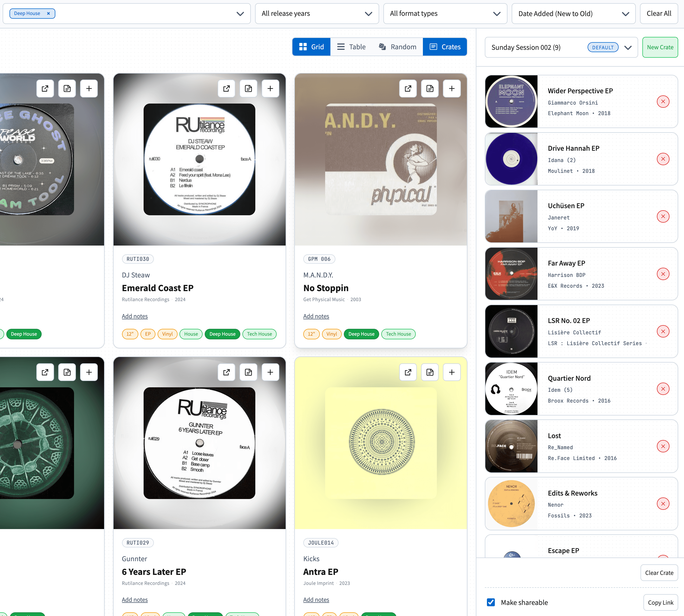The height and width of the screenshot is (616, 684).
Task: Click GPM 006 catalog number label
Action: pyautogui.click(x=319, y=259)
